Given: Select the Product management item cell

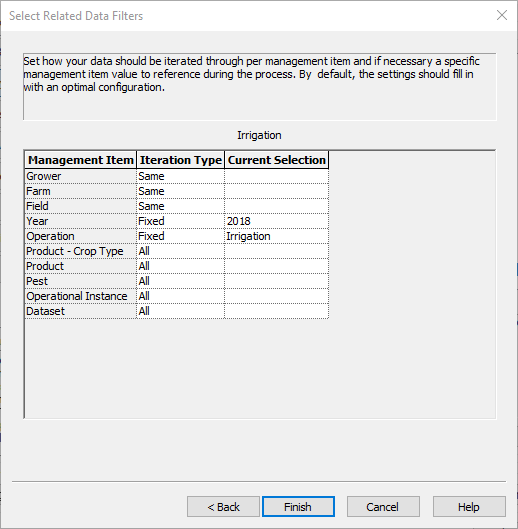Looking at the screenshot, I should [x=81, y=266].
